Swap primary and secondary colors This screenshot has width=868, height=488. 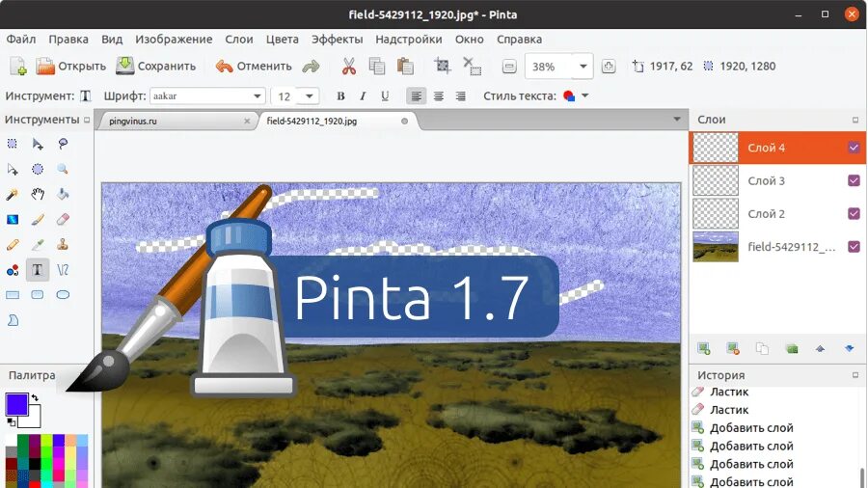point(35,397)
